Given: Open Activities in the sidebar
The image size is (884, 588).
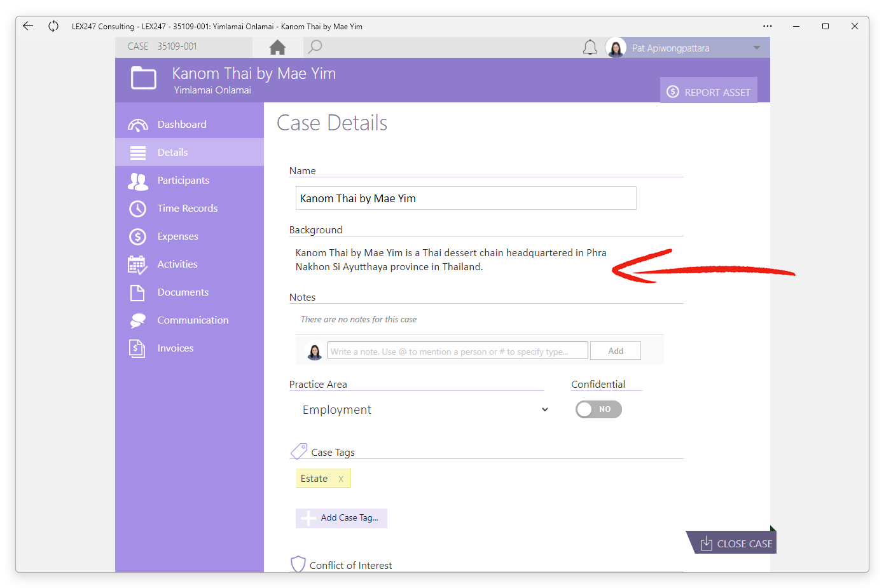Looking at the screenshot, I should [190, 264].
